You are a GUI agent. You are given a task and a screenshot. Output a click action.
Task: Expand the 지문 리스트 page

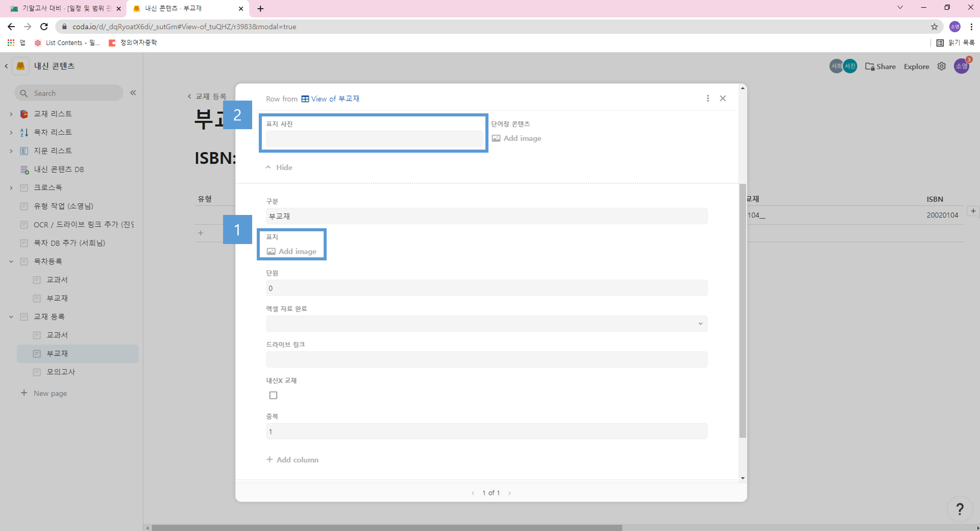click(11, 151)
